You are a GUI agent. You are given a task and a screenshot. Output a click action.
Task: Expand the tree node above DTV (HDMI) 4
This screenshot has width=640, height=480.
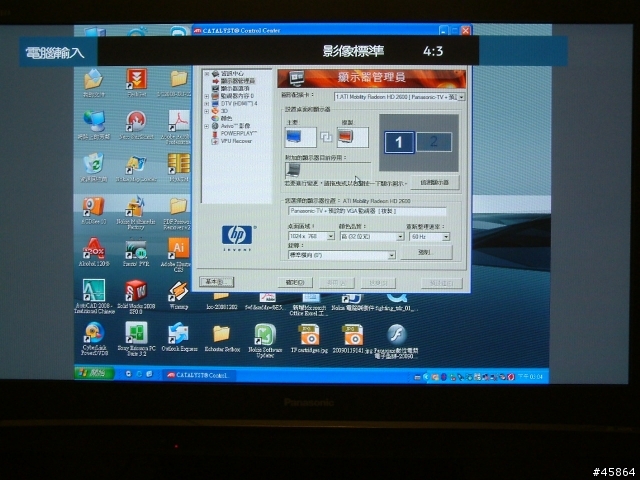pos(207,96)
